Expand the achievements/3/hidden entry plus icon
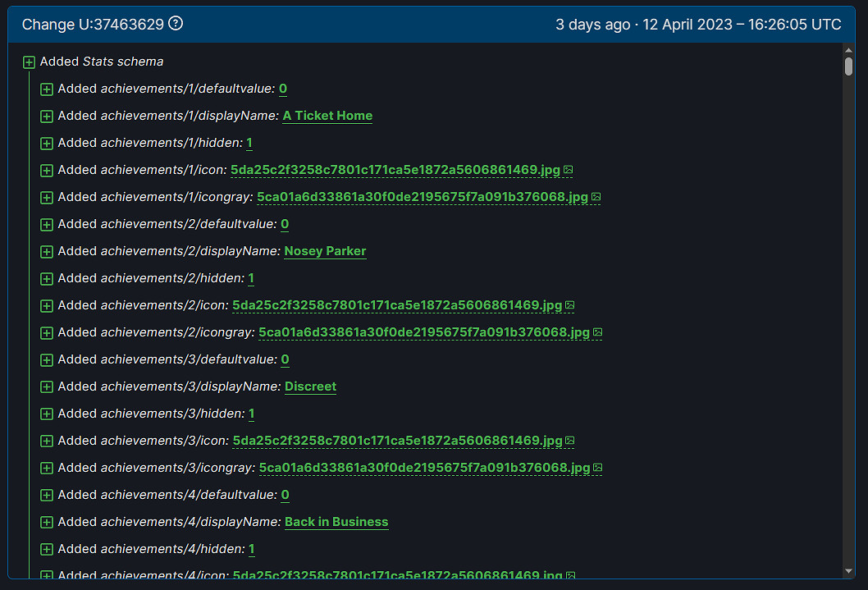 tap(47, 414)
